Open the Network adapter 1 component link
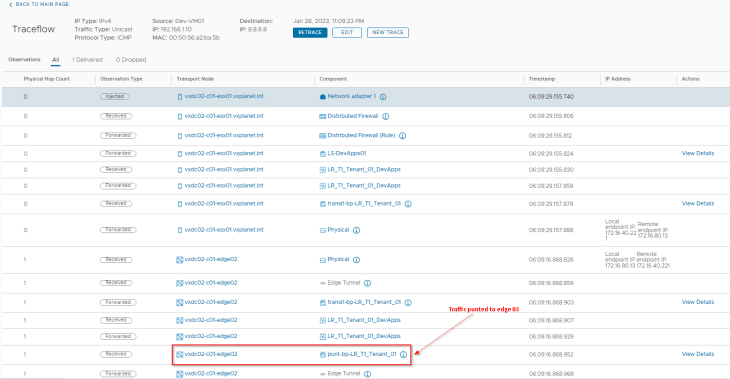 tap(351, 96)
